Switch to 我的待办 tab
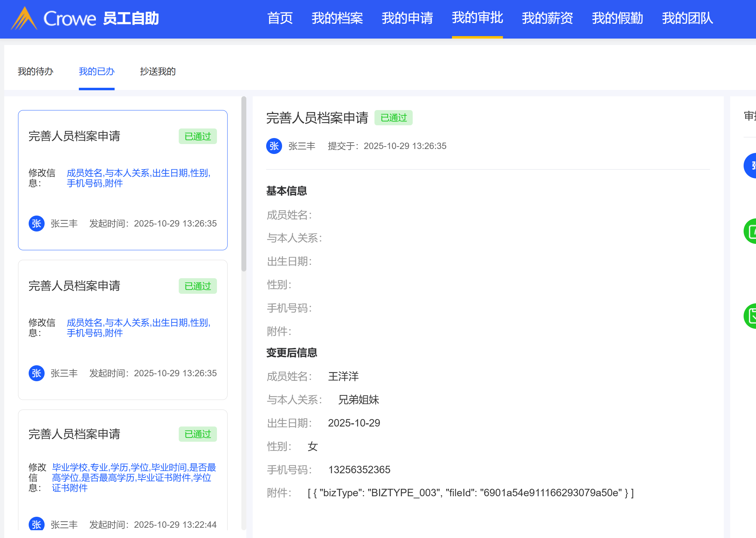Image resolution: width=756 pixels, height=538 pixels. (x=35, y=71)
